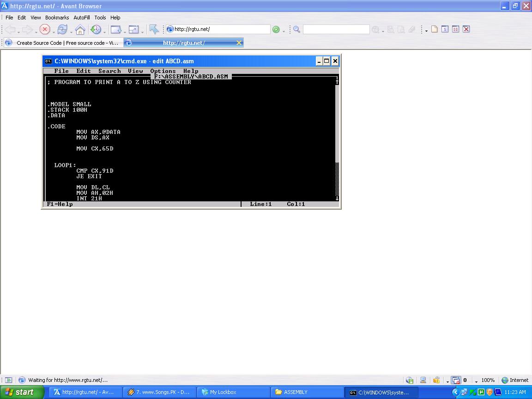Click F1=Help in the editor status bar

(60, 204)
